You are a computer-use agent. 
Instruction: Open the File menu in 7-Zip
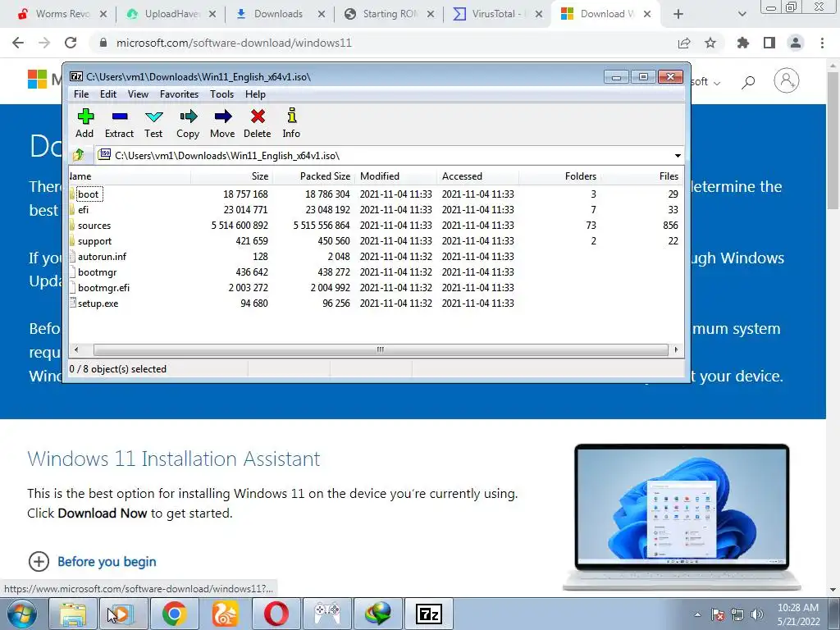click(81, 94)
